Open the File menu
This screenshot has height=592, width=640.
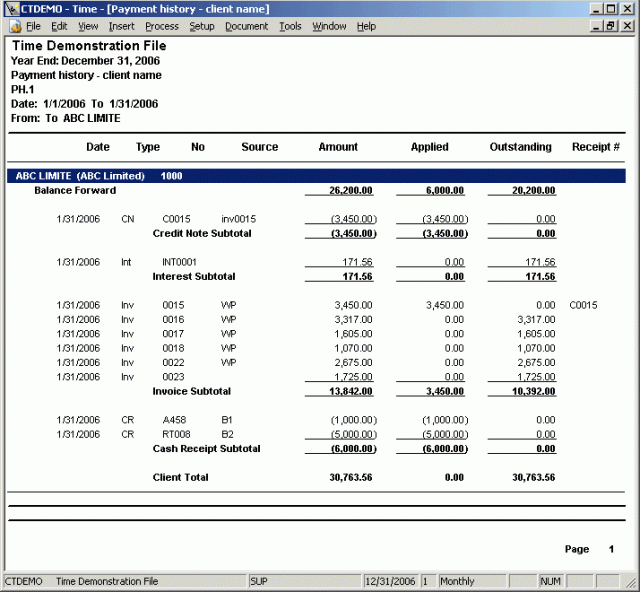click(x=33, y=26)
